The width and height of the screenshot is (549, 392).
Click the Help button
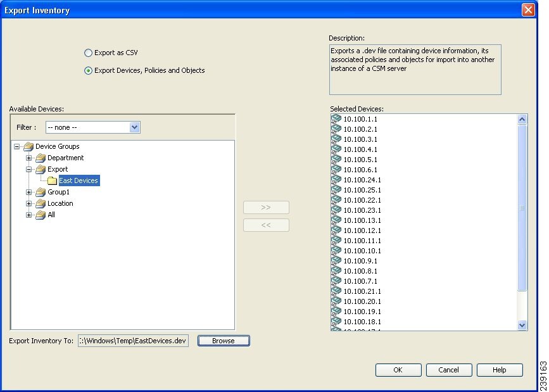point(500,370)
